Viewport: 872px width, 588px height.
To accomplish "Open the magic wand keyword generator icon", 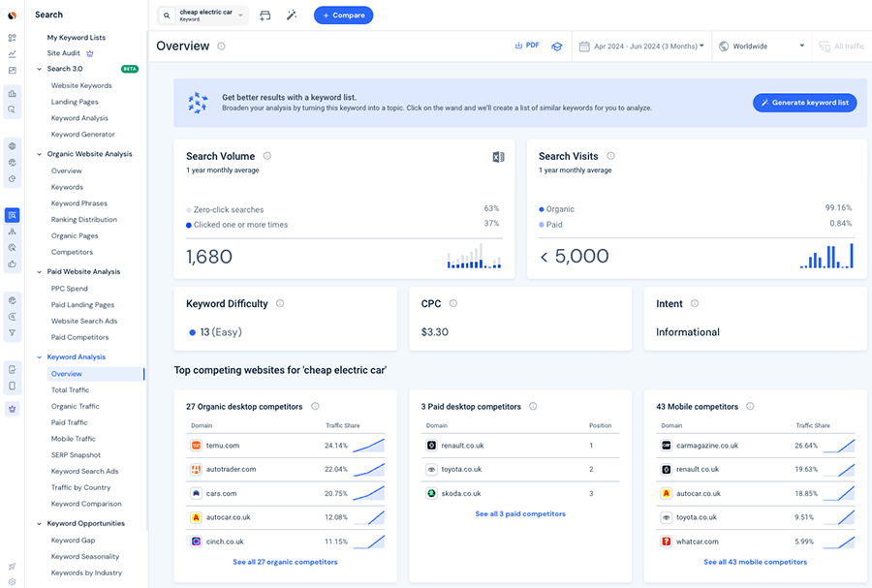I will [292, 15].
